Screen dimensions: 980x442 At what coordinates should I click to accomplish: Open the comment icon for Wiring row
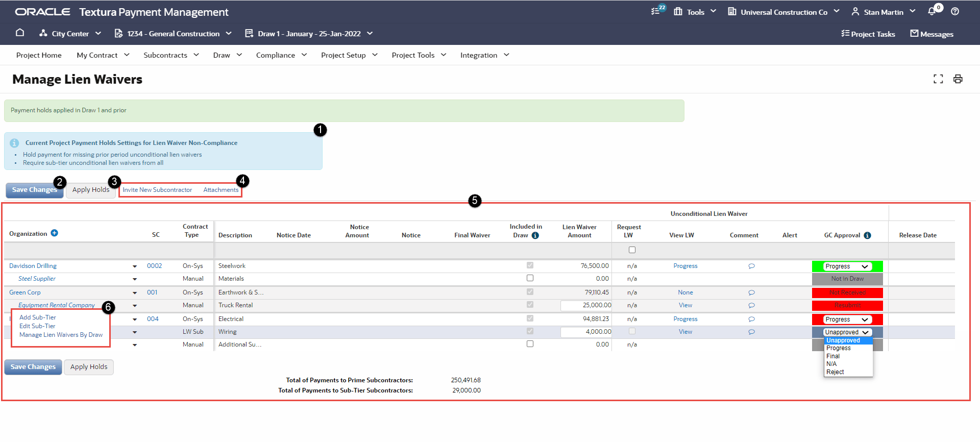[x=751, y=332]
